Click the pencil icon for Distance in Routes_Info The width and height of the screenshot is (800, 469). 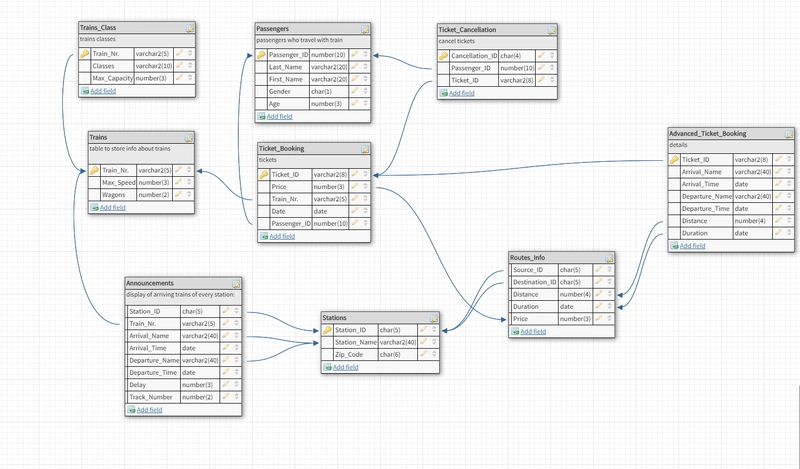(599, 294)
